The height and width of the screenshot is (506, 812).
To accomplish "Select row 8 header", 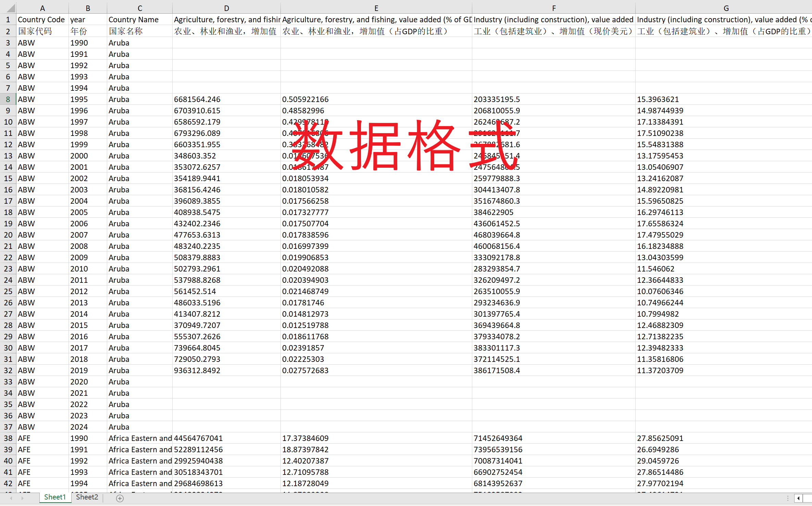I will (8, 99).
